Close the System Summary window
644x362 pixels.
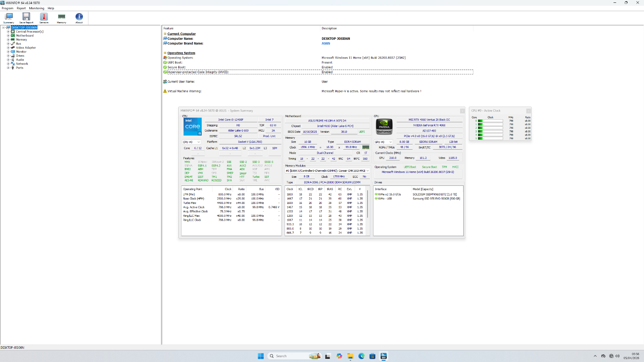[462, 111]
